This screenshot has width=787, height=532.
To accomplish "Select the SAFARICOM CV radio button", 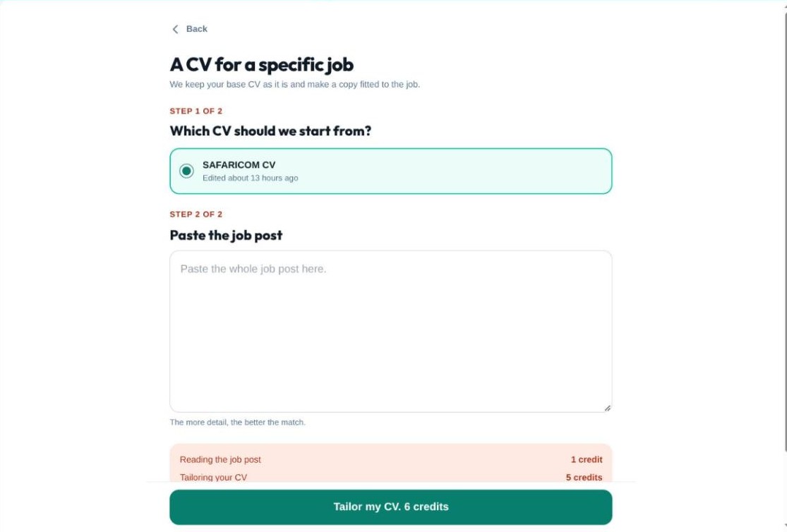I will [187, 171].
